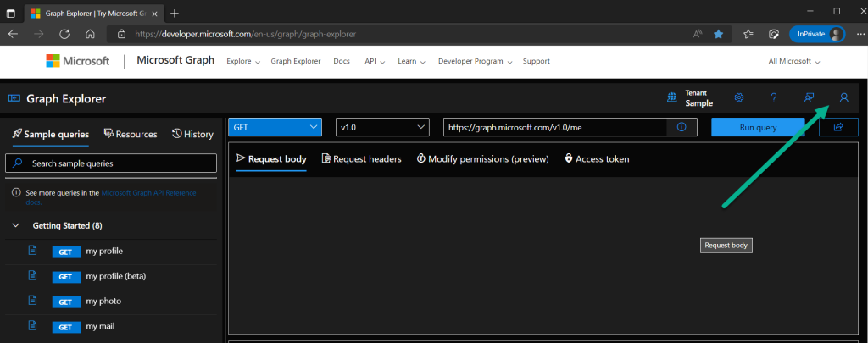The height and width of the screenshot is (343, 868).
Task: Switch to the Resources tab
Action: pos(131,134)
